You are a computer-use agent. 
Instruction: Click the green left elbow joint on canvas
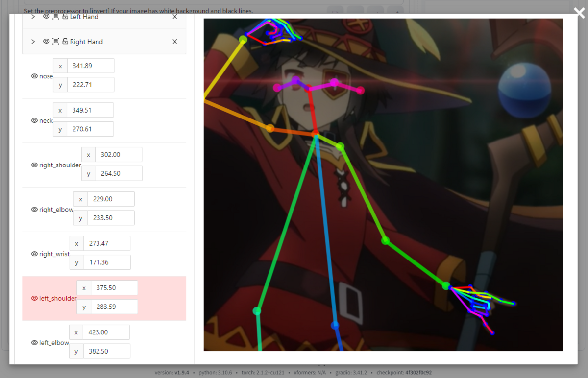(x=385, y=240)
